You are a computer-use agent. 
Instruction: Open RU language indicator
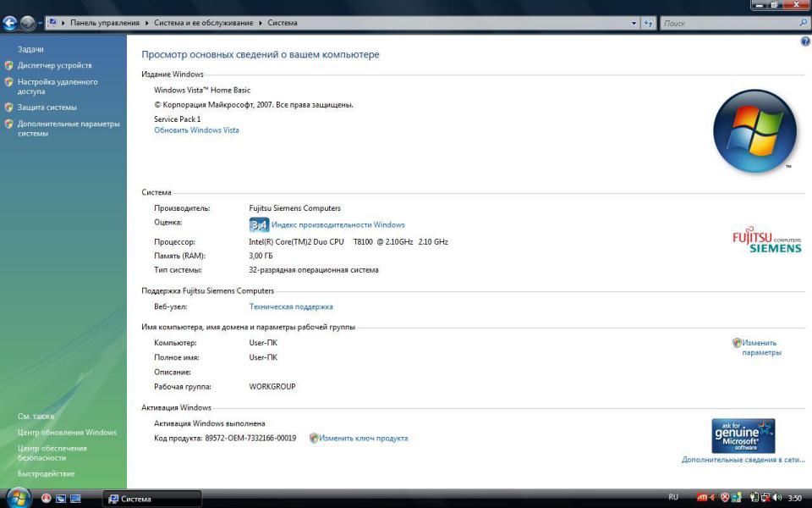pyautogui.click(x=672, y=498)
